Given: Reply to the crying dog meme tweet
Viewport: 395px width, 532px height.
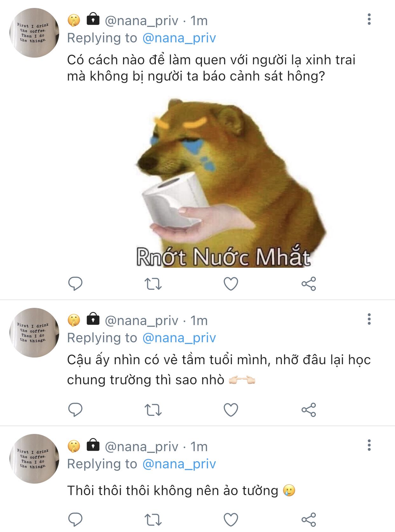Looking at the screenshot, I should [75, 283].
